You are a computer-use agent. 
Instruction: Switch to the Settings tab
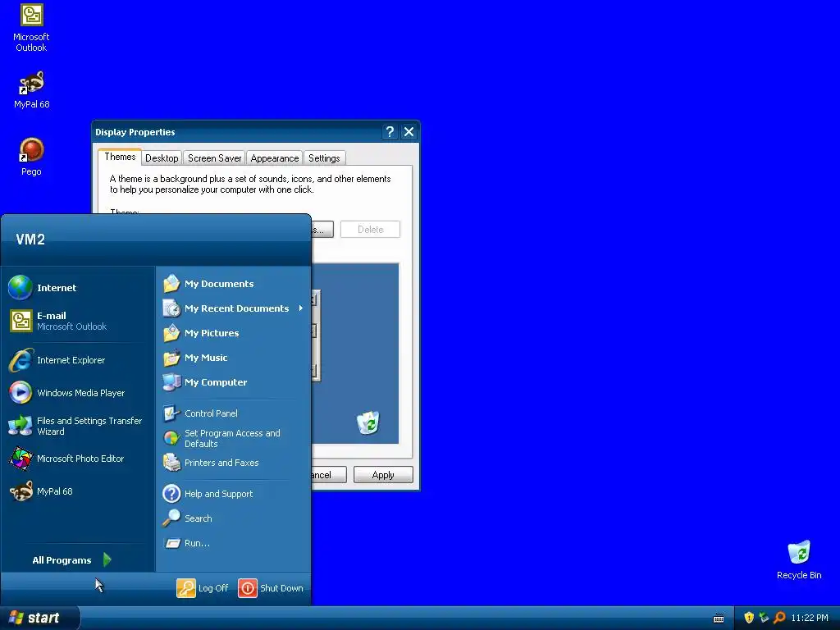[x=324, y=158]
